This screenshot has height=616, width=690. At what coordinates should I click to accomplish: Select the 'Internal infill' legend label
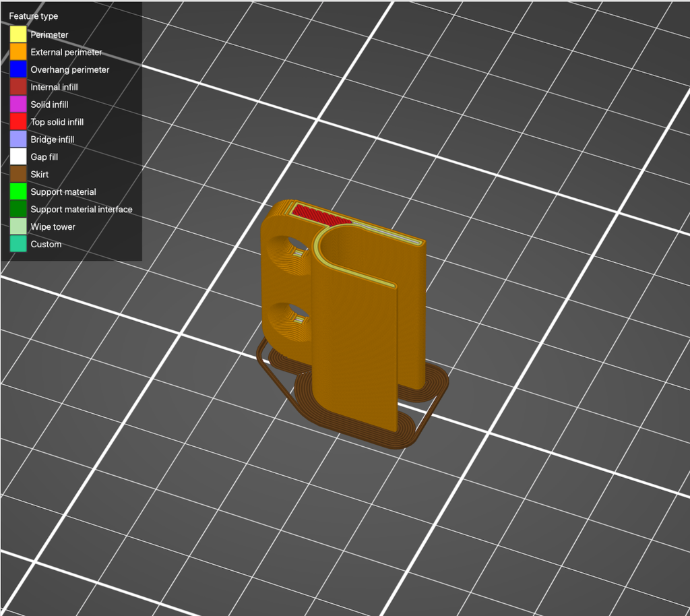tap(54, 87)
